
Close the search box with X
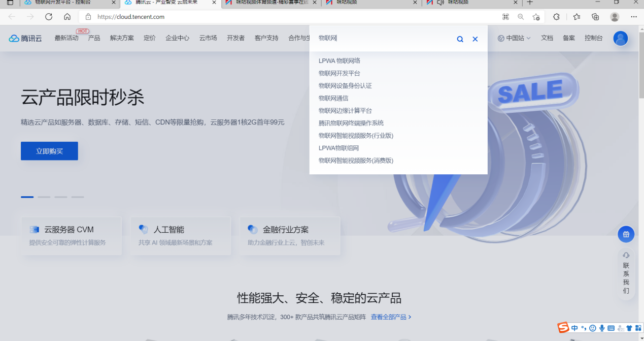coord(475,39)
